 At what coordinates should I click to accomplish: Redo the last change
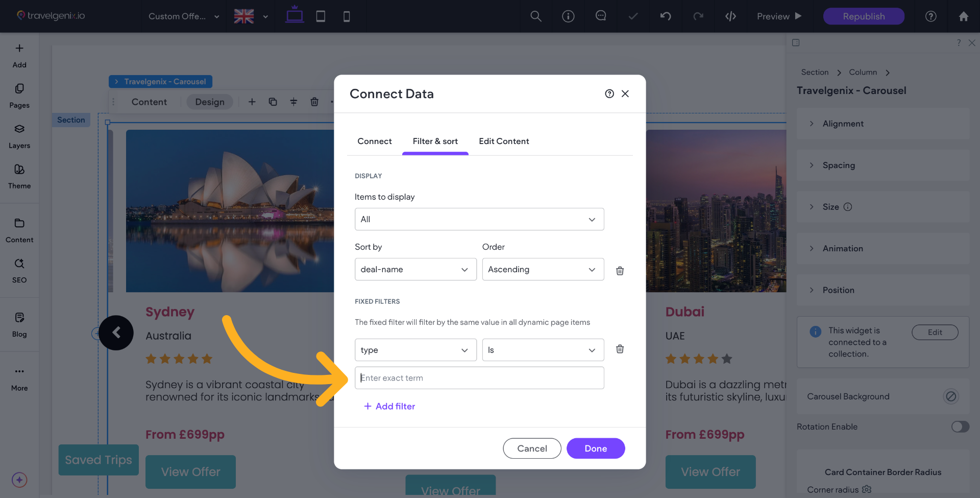(x=698, y=16)
